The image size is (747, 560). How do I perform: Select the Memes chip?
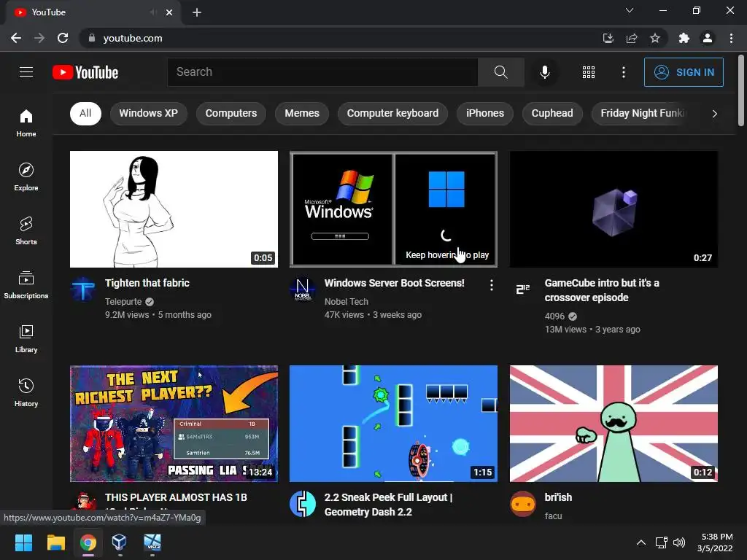(302, 113)
